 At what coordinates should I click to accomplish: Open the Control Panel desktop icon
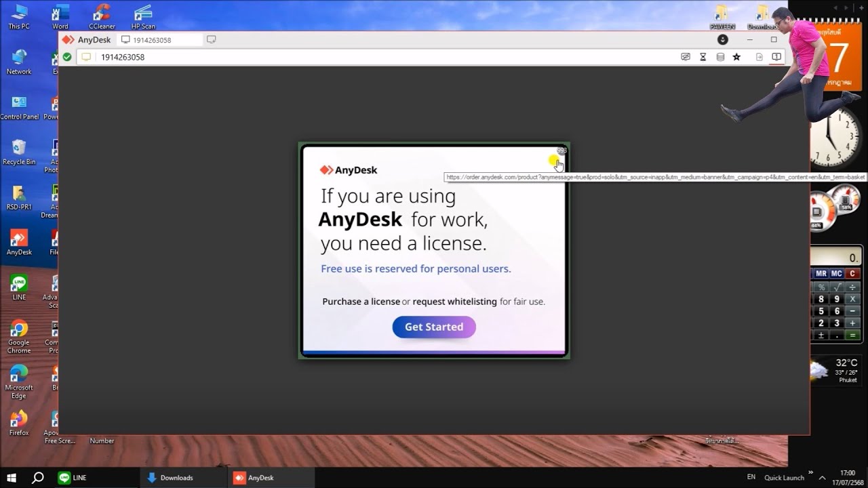pyautogui.click(x=19, y=106)
